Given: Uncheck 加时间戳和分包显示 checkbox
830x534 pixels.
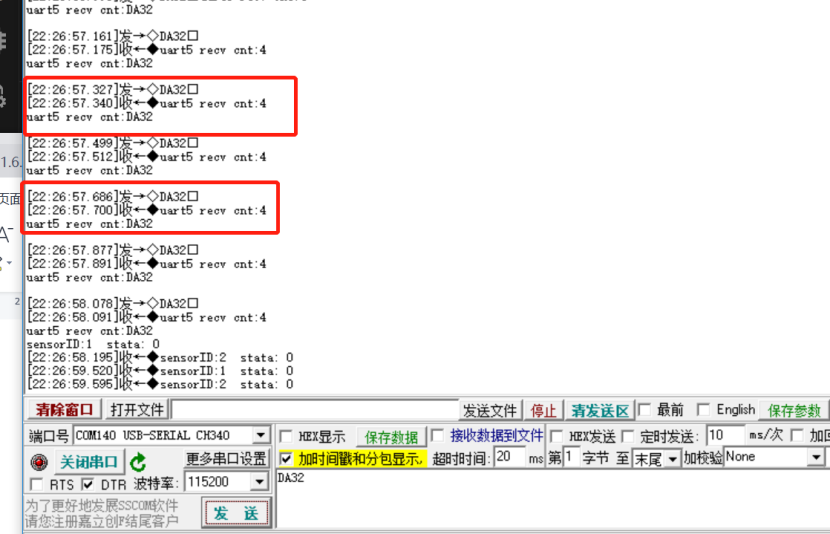Looking at the screenshot, I should [x=286, y=458].
